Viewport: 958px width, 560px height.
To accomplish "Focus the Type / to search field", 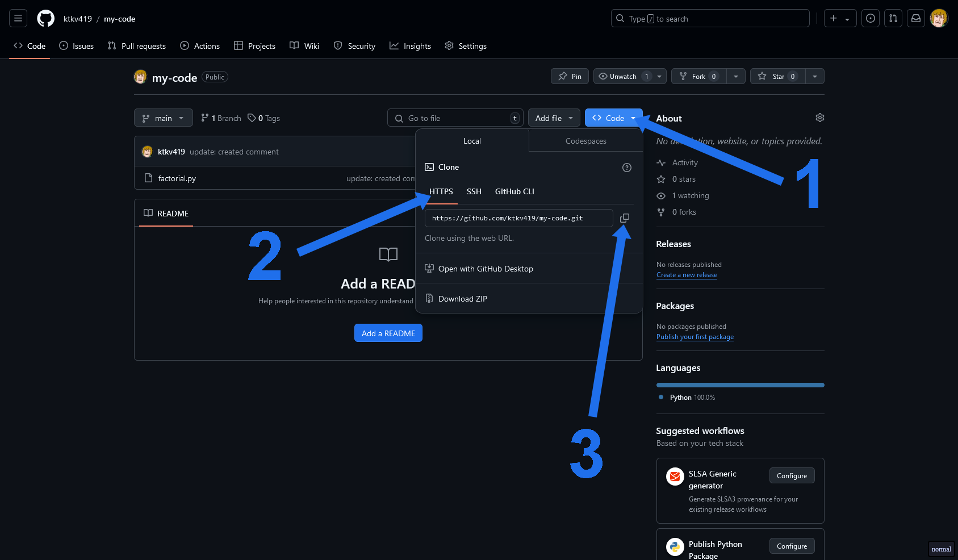I will pos(710,19).
